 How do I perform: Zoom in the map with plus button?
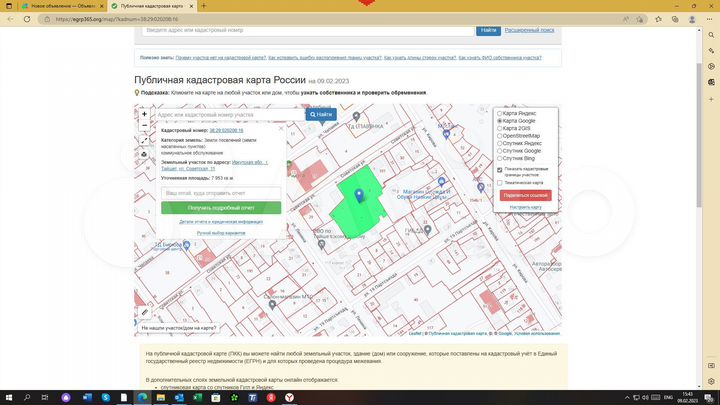[x=144, y=114]
